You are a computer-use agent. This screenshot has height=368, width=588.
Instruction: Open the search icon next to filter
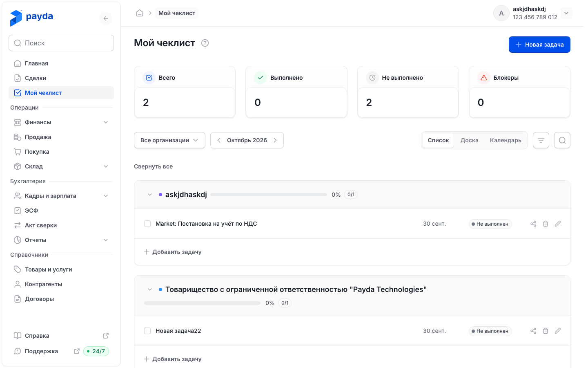pos(562,140)
